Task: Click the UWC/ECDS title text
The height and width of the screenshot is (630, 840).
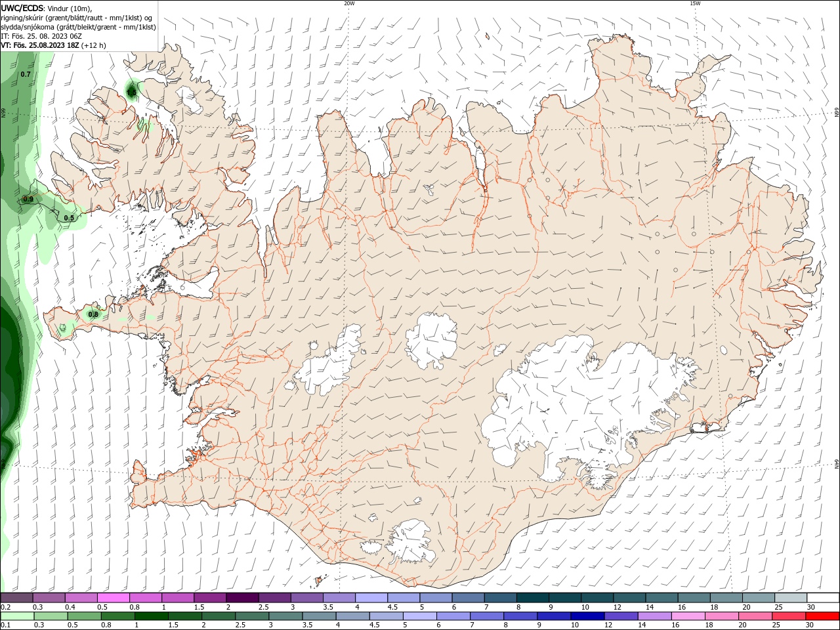Action: coord(22,8)
